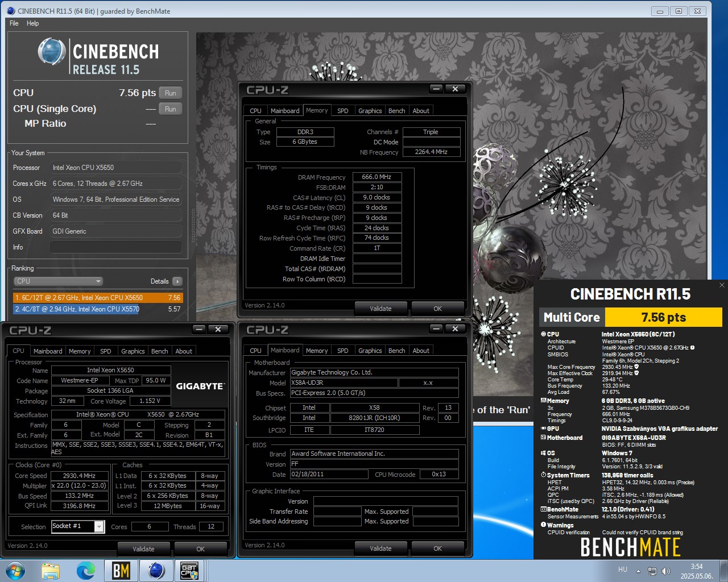Click the taskbar clock 3:54
728x582 pixels.
tap(697, 571)
